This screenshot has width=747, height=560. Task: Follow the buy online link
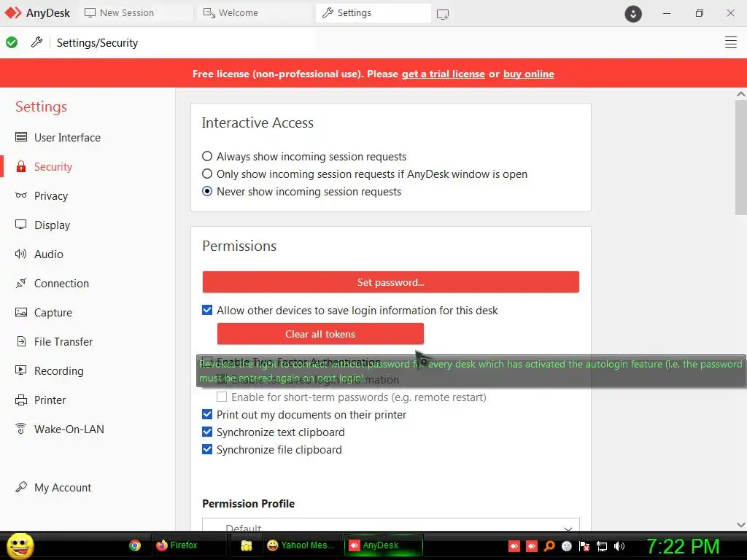tap(528, 74)
